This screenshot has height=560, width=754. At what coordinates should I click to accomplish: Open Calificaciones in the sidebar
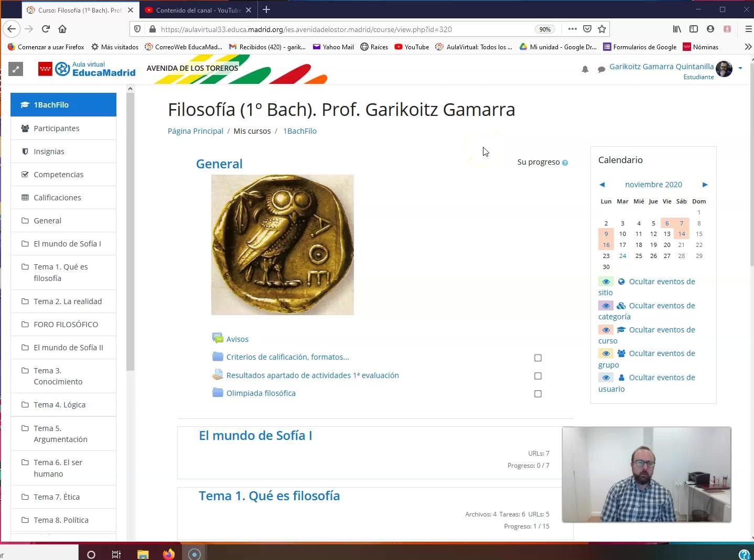click(x=57, y=198)
